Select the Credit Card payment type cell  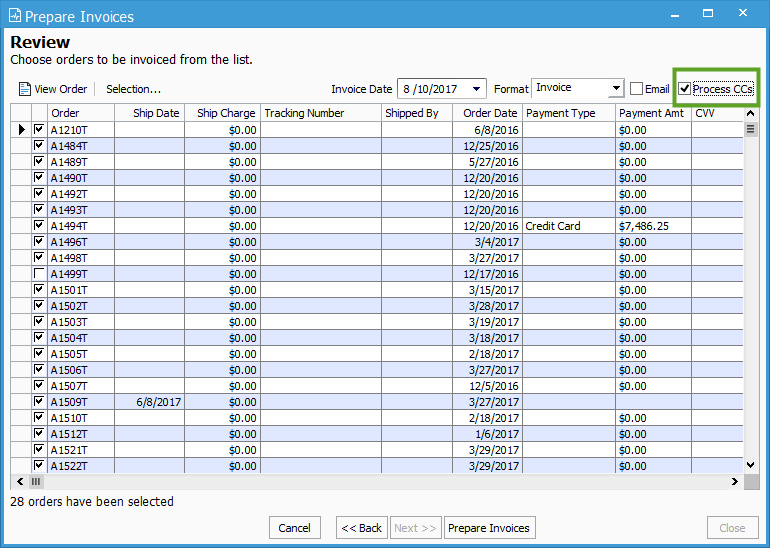[569, 226]
